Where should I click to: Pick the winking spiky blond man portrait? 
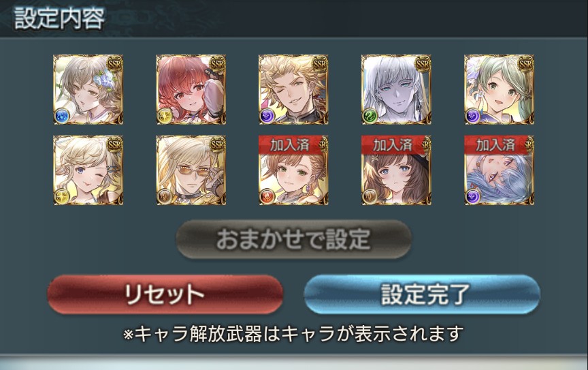293,89
